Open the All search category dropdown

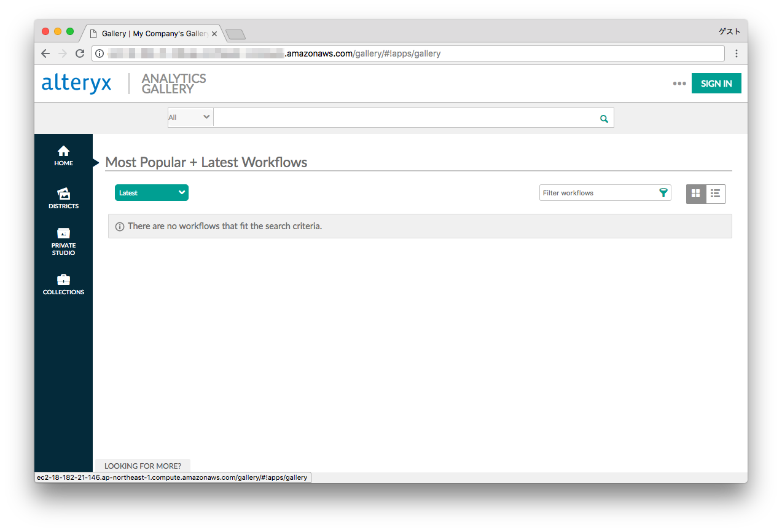click(x=190, y=117)
